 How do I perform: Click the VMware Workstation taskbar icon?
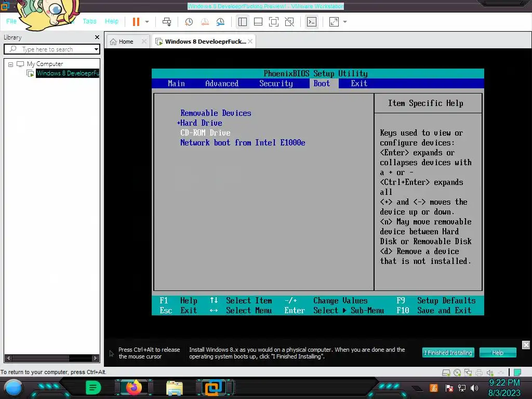click(x=214, y=388)
